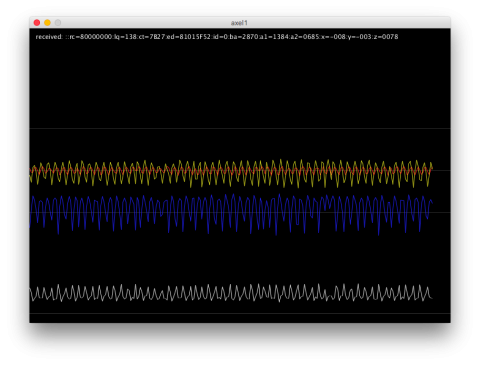Click the word 'received:' in status line
The width and height of the screenshot is (480, 365).
coord(49,37)
